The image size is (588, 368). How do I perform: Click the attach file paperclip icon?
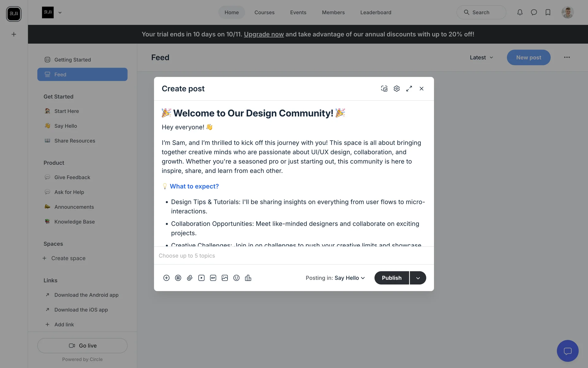(190, 278)
